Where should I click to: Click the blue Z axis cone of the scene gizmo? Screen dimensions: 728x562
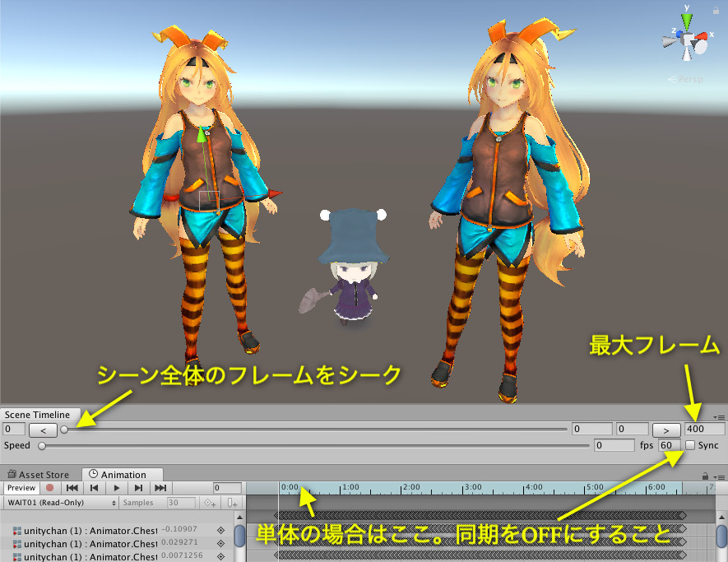[x=679, y=35]
